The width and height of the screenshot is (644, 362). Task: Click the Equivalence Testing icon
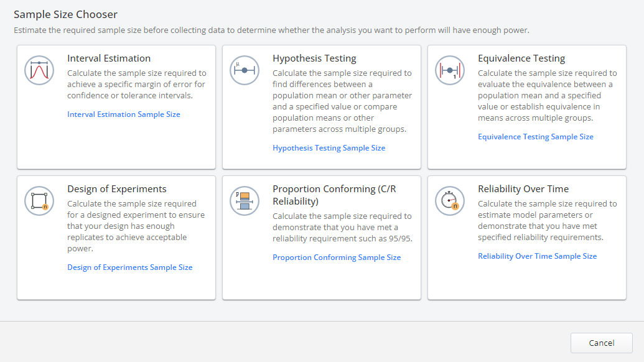click(x=449, y=70)
